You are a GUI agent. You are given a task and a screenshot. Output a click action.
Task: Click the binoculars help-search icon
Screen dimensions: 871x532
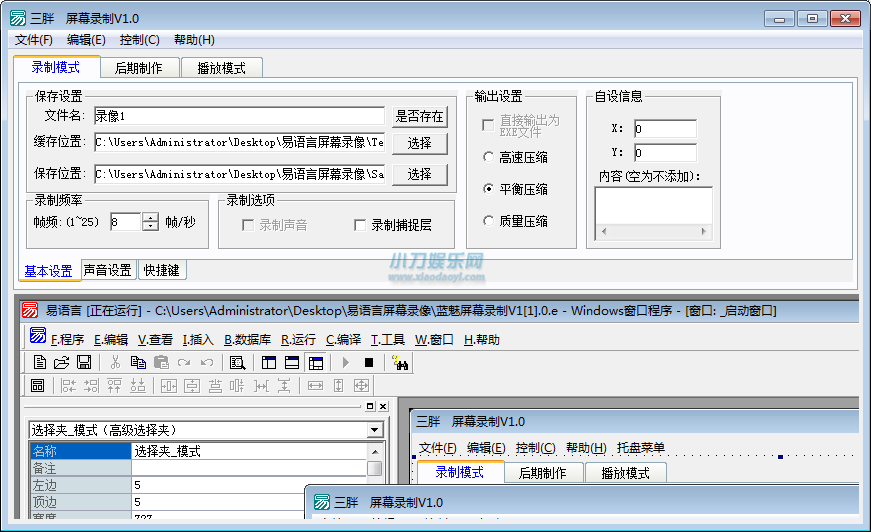(400, 363)
